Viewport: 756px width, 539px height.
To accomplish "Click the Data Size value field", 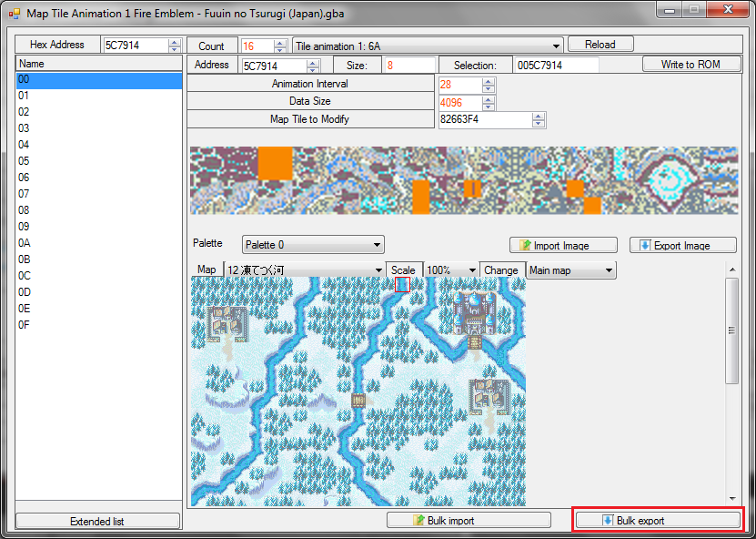I will pos(461,102).
